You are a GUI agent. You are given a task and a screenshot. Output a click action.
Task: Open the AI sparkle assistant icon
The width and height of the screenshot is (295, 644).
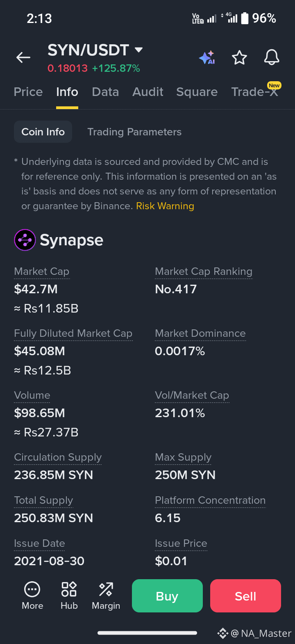click(x=207, y=58)
